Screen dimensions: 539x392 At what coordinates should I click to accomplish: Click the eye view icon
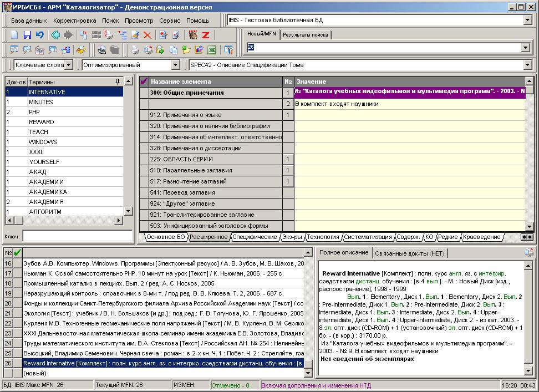(x=102, y=50)
